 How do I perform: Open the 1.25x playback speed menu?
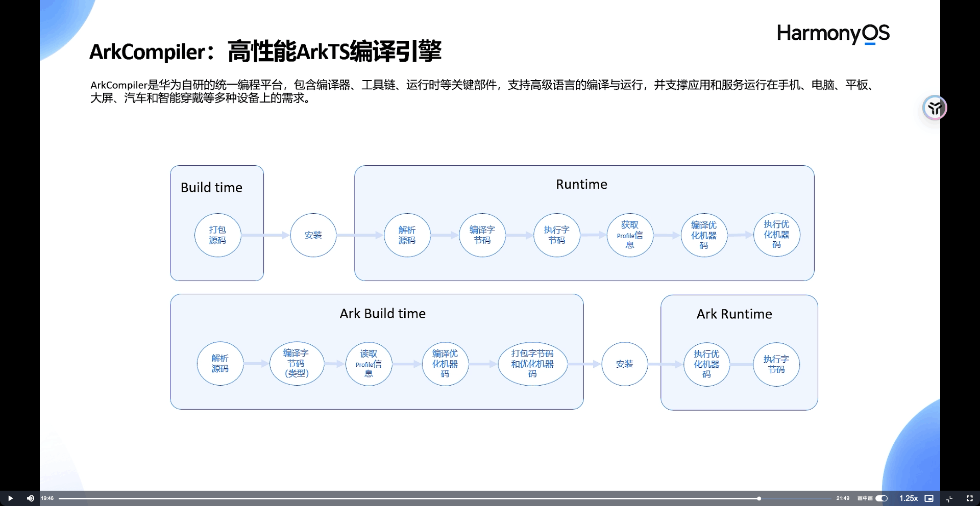[909, 498]
